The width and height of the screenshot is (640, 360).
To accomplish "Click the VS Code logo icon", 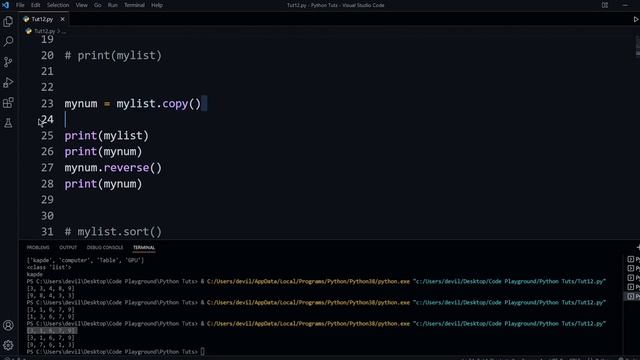I will [x=5, y=5].
